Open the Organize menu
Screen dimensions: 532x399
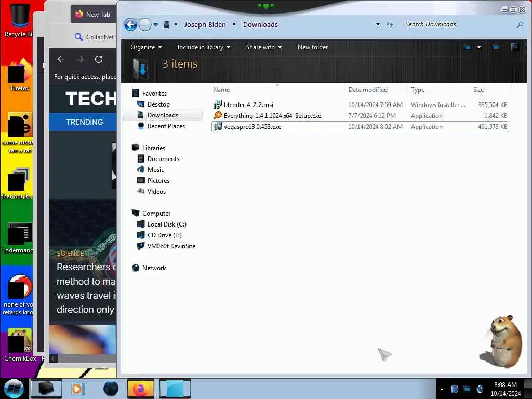click(146, 47)
